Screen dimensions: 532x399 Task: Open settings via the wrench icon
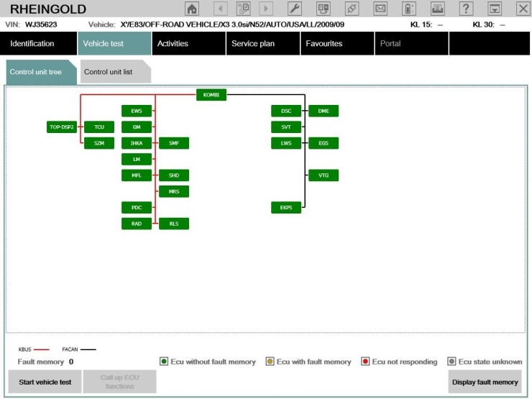coord(295,9)
